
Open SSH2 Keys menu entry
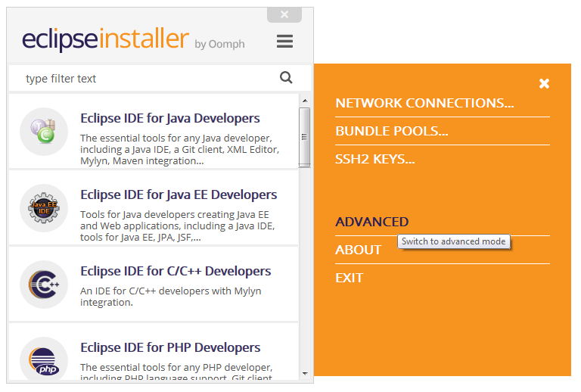pyautogui.click(x=375, y=160)
